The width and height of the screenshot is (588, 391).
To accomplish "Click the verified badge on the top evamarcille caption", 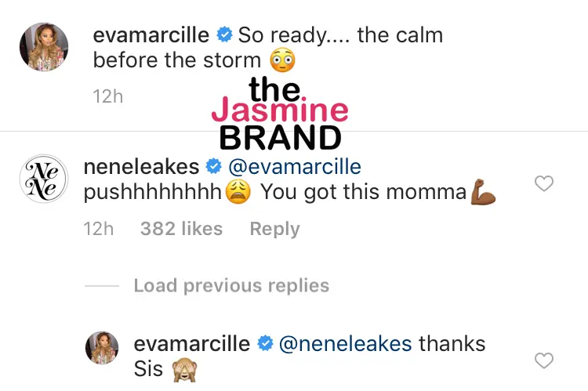I will point(223,35).
